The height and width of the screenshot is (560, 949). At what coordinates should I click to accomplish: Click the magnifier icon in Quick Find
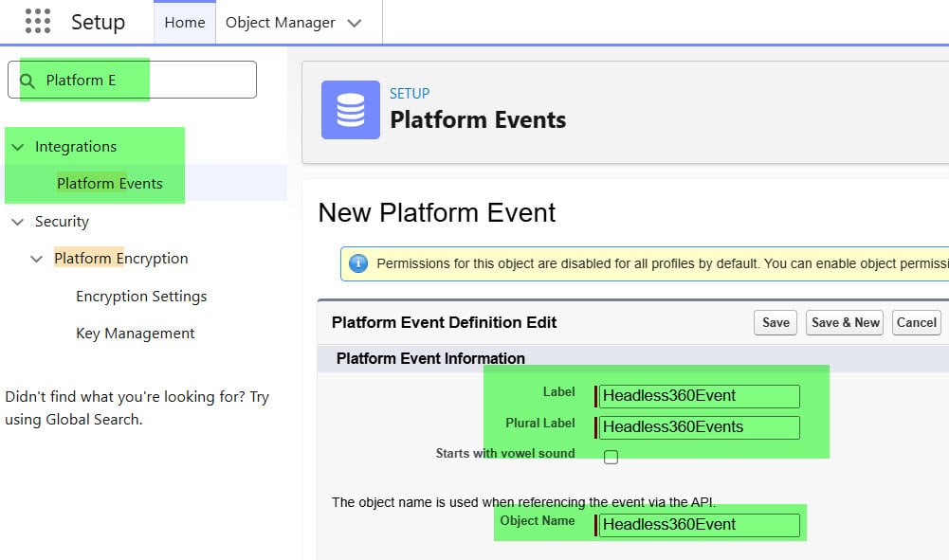[x=27, y=81]
